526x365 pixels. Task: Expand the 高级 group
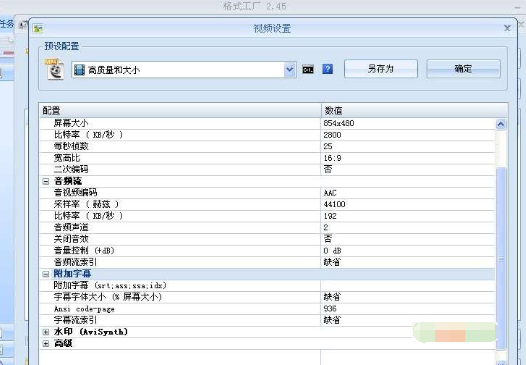[x=46, y=344]
